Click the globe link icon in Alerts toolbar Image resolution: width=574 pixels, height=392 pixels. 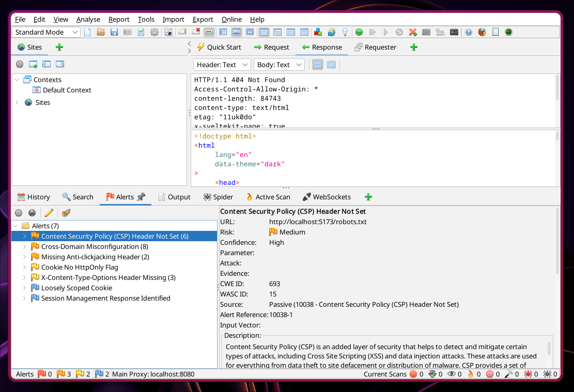point(32,213)
